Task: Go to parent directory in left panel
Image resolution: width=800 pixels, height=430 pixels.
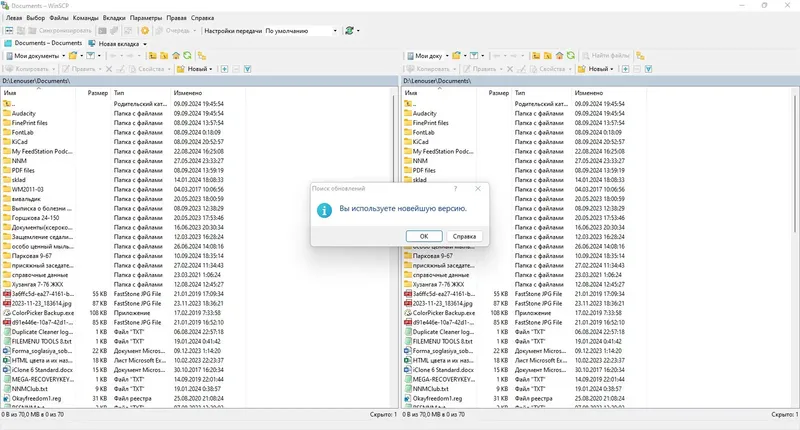Action: [153, 56]
